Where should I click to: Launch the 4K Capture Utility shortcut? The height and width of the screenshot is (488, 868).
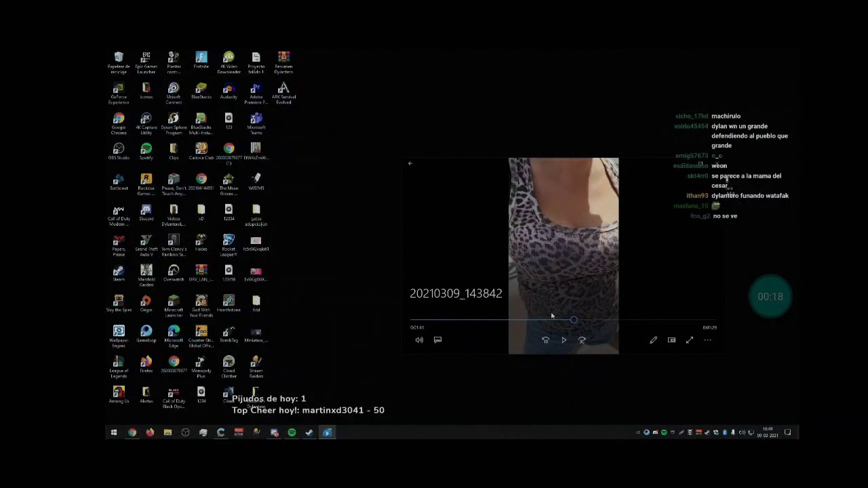(146, 123)
